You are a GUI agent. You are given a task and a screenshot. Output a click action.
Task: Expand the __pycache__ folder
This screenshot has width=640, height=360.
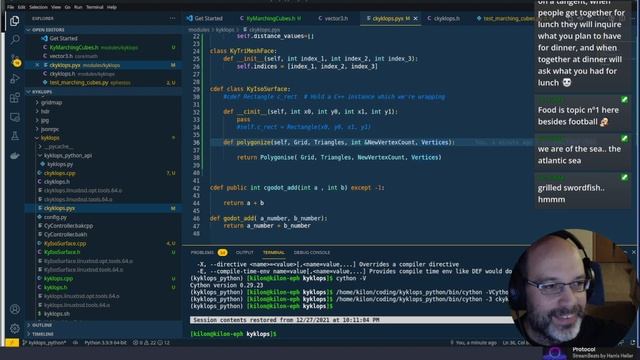[58, 147]
